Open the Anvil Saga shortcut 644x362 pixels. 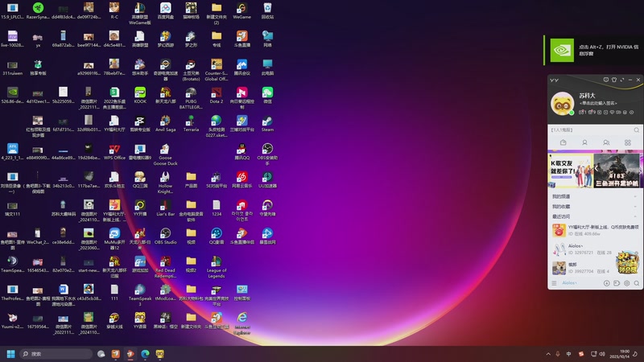coord(166,124)
